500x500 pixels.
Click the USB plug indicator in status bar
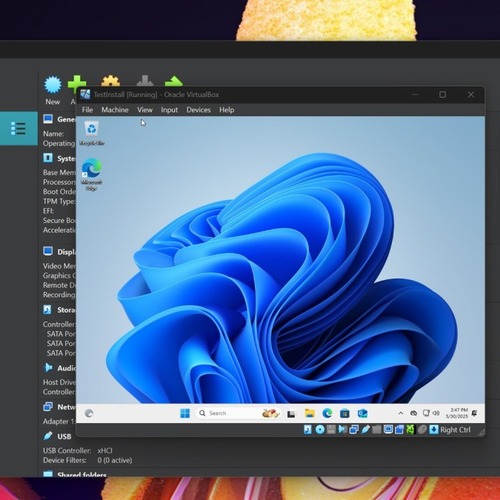click(x=365, y=430)
